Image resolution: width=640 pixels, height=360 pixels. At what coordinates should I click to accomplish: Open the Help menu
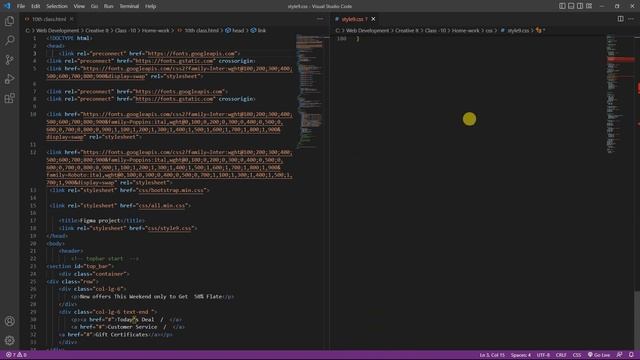(151, 6)
